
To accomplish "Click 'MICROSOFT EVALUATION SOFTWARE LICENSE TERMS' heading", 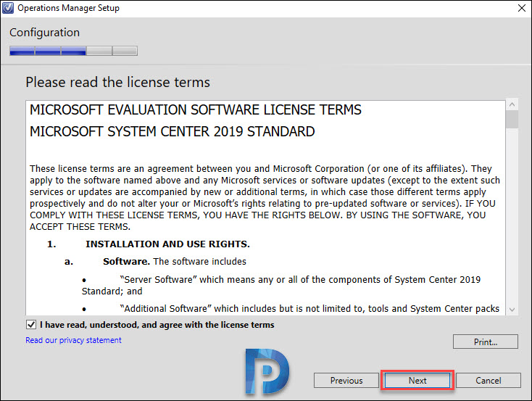I will [x=196, y=110].
